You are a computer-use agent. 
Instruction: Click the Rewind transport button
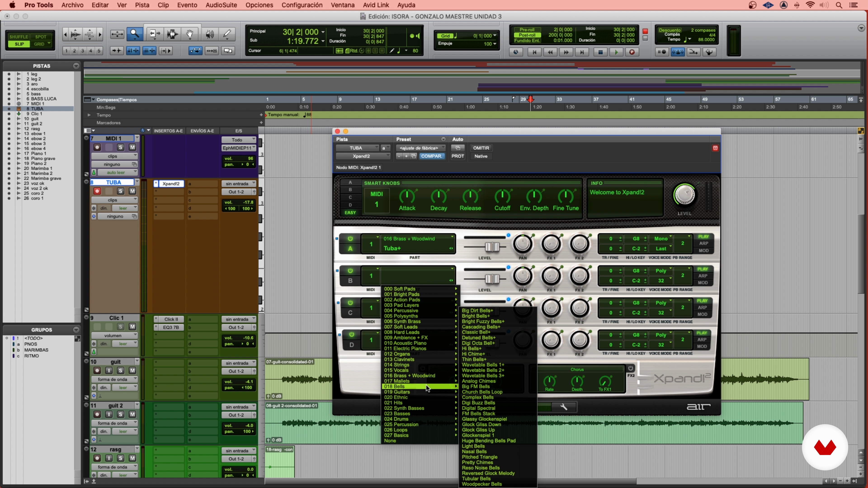550,52
